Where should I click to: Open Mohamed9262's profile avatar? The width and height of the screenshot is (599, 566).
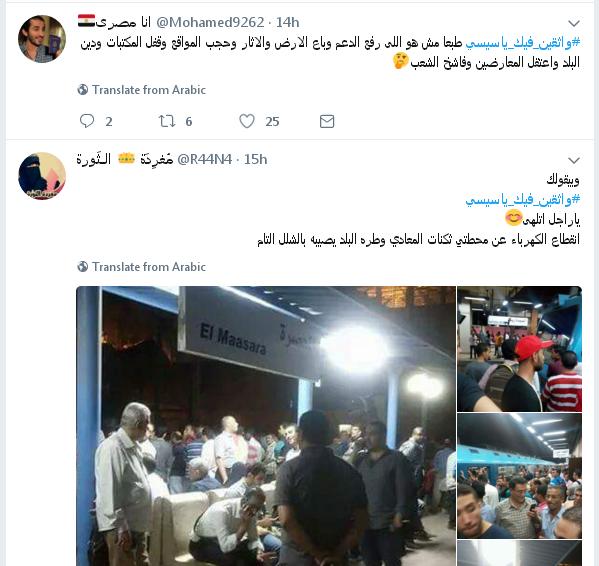tap(42, 39)
